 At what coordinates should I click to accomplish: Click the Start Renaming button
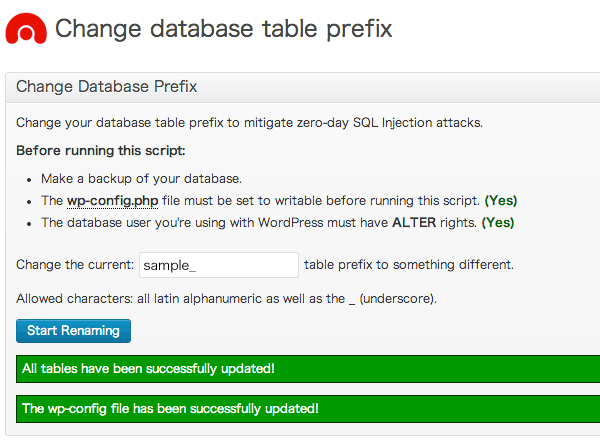point(73,331)
